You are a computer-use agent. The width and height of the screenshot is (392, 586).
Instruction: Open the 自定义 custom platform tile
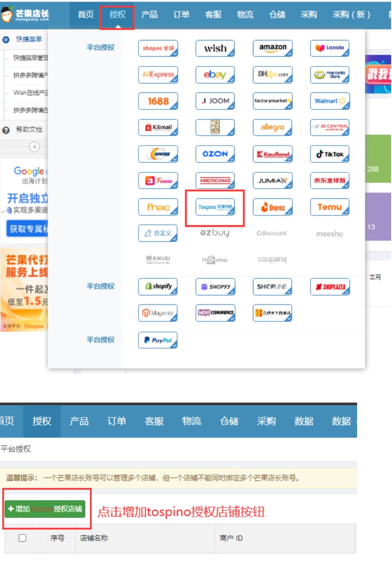coord(158,233)
